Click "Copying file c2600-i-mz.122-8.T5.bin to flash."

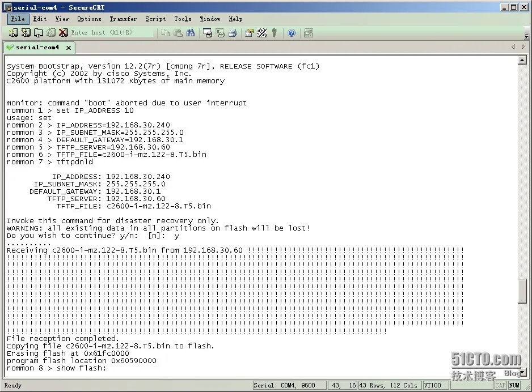click(x=110, y=346)
